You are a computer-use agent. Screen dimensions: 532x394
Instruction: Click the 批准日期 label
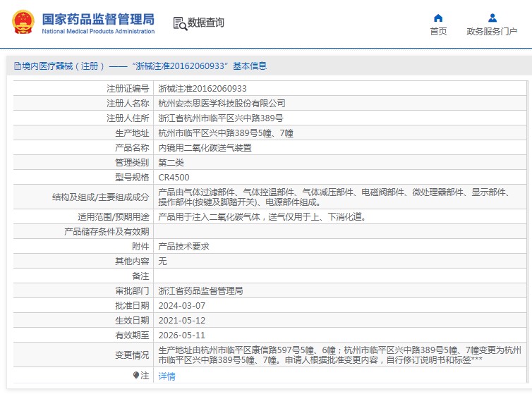[x=133, y=306]
